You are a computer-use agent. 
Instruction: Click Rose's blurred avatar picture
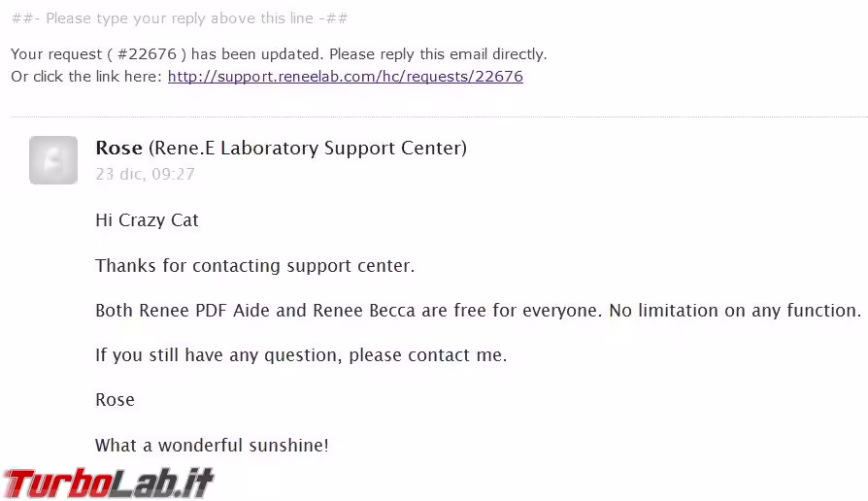pos(53,160)
